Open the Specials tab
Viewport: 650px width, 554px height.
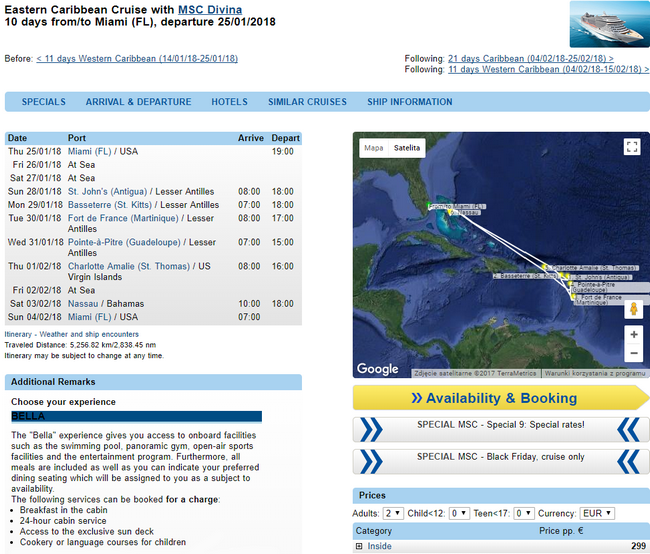tap(44, 102)
